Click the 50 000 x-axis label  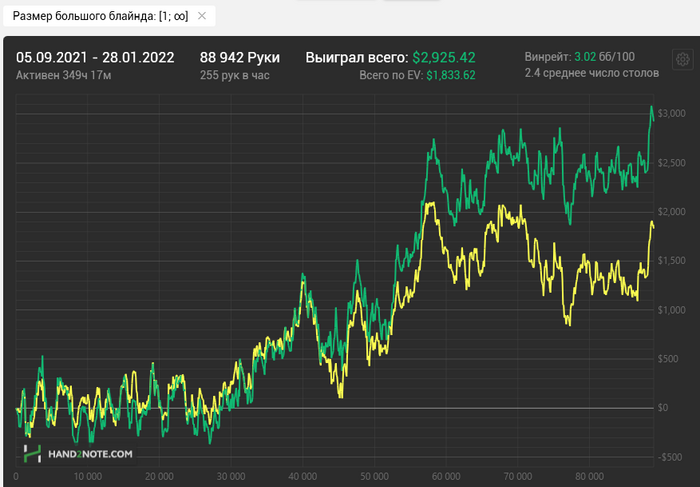pyautogui.click(x=374, y=476)
